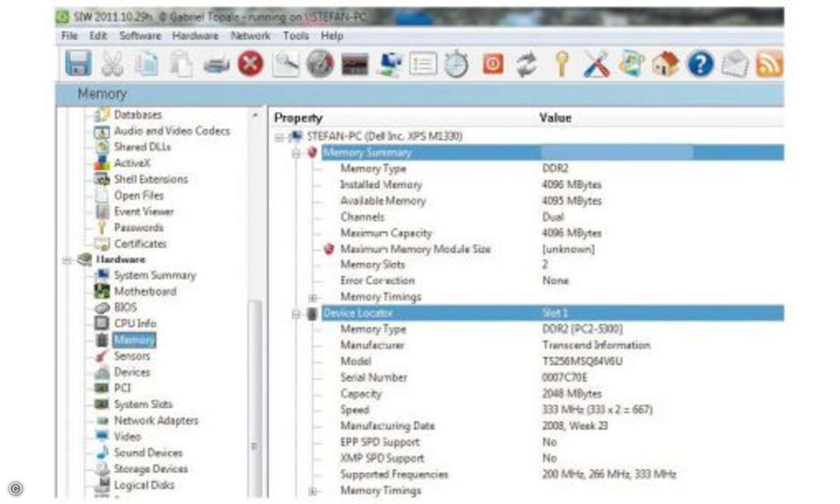Select the Memory tree item
The height and width of the screenshot is (504, 840).
134,340
